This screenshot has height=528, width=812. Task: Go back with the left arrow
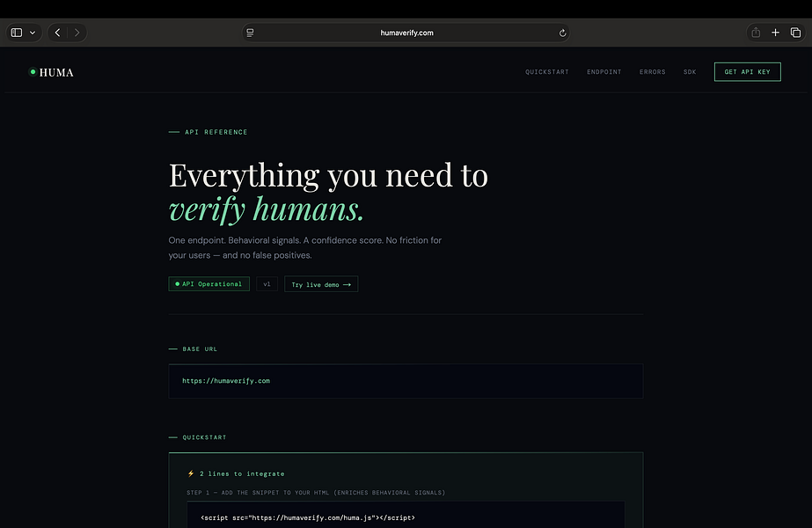(57, 33)
